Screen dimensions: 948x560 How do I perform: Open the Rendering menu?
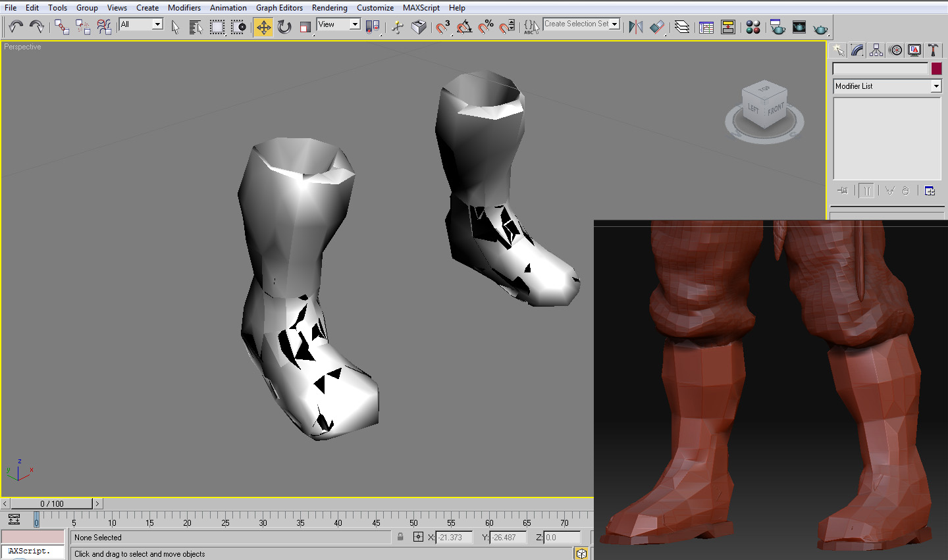coord(329,8)
